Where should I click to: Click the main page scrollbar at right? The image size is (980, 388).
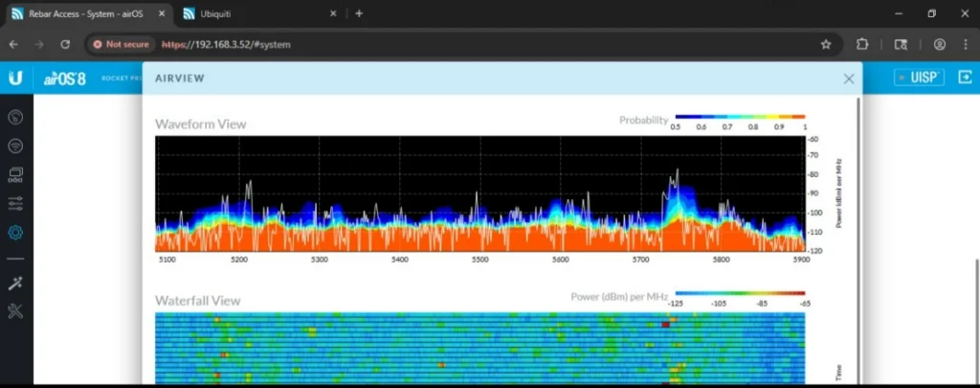pos(977,322)
